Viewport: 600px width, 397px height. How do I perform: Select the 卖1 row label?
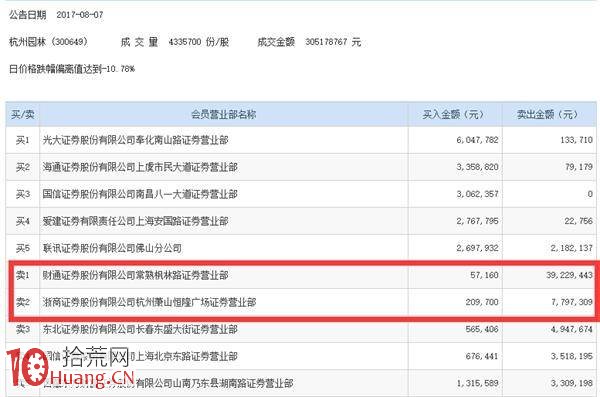click(23, 275)
